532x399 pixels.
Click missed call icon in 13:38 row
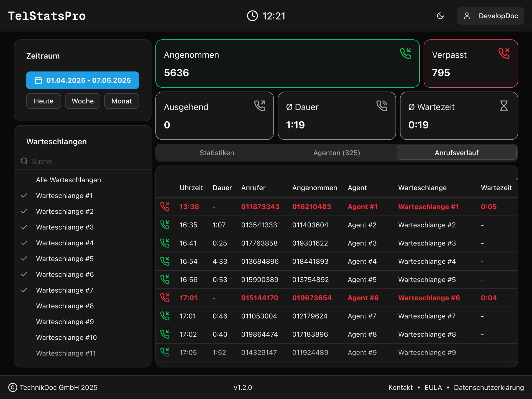point(165,206)
